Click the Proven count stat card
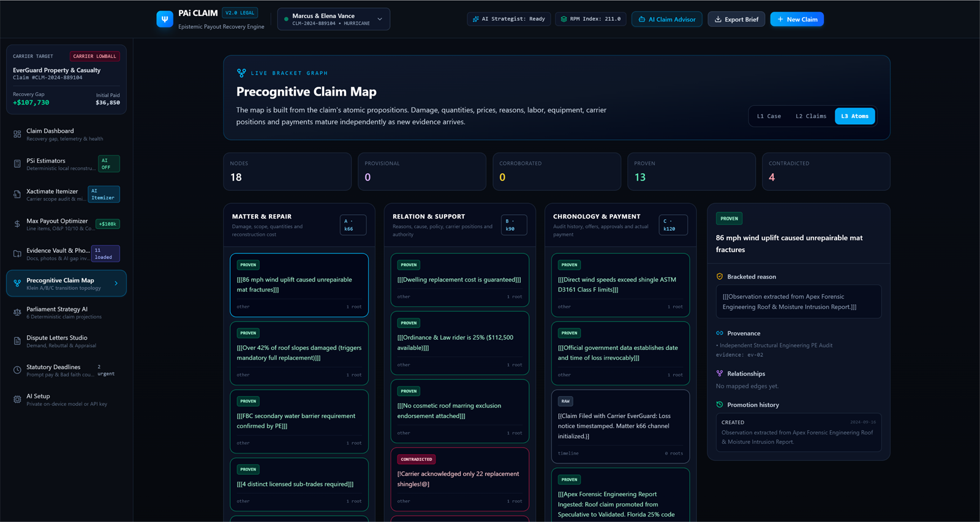This screenshot has width=980, height=522. coord(692,171)
